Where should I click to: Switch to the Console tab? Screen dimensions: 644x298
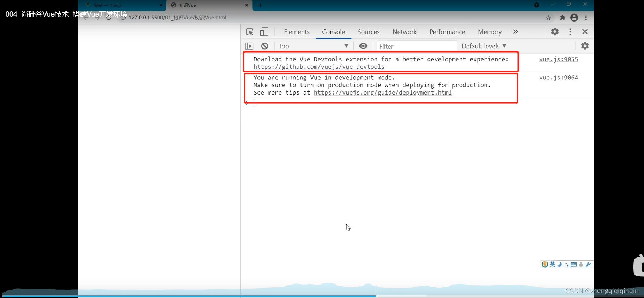pyautogui.click(x=333, y=32)
